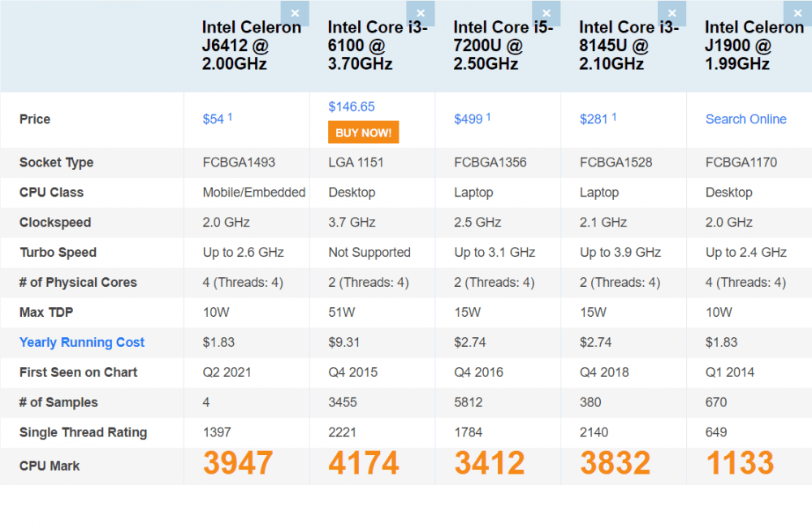
Task: Click the Clockspeed row label
Action: (x=55, y=223)
